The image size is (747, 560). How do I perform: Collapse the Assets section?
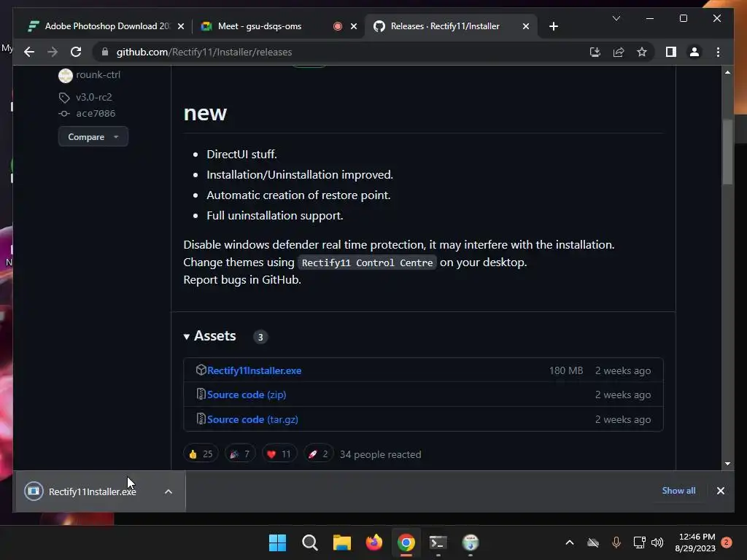click(x=209, y=336)
